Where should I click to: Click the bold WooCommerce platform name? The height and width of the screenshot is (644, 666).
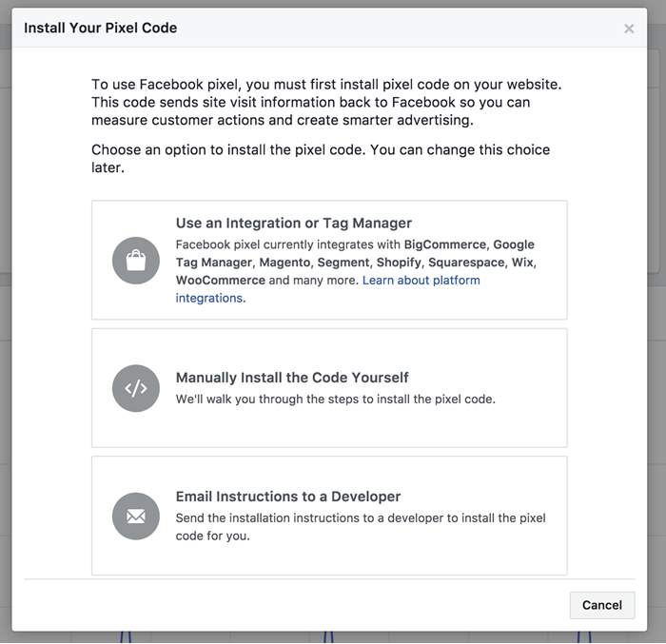[221, 281]
